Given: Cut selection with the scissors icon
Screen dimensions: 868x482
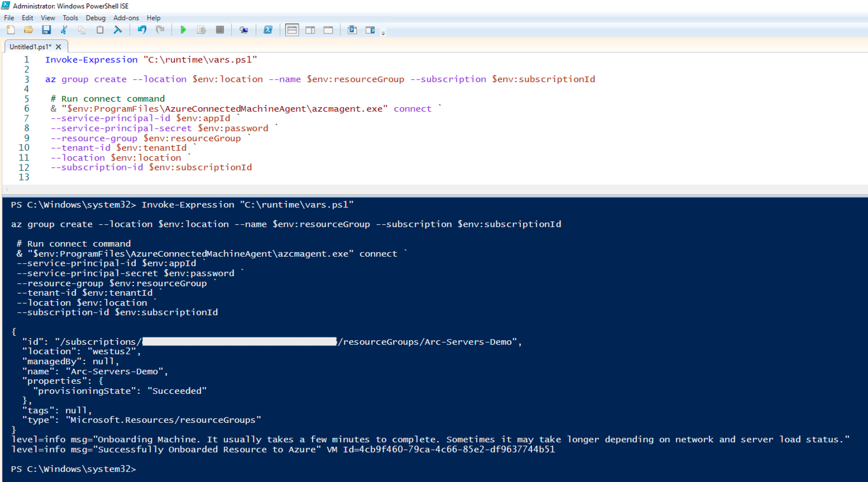Looking at the screenshot, I should point(64,30).
